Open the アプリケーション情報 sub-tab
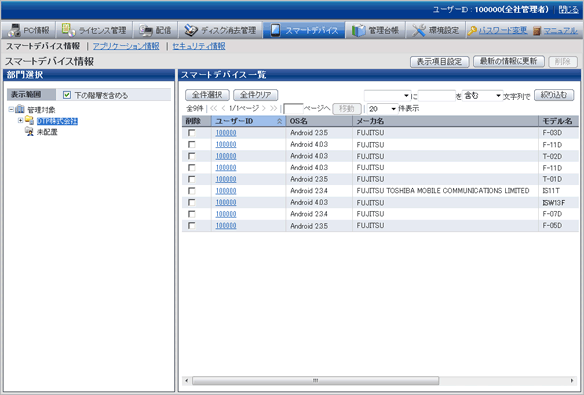Screen dimensions: 584x395 click(126, 46)
